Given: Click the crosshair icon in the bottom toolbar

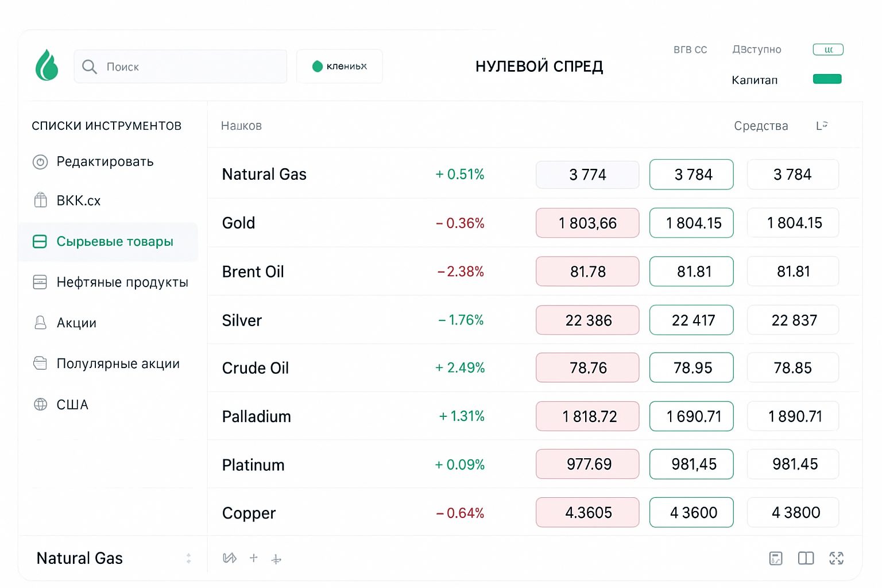Looking at the screenshot, I should (276, 559).
